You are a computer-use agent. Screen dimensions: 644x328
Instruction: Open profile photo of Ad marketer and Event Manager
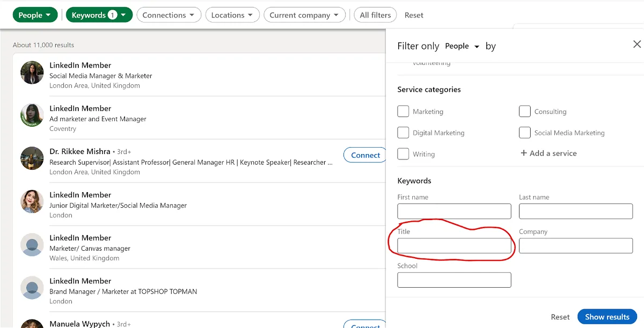point(32,115)
